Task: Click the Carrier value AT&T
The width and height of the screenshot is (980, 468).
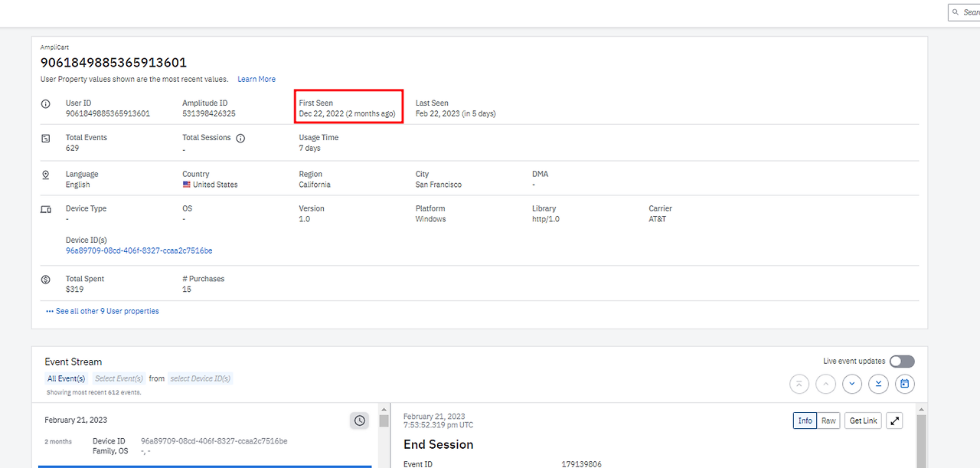Action: 658,219
